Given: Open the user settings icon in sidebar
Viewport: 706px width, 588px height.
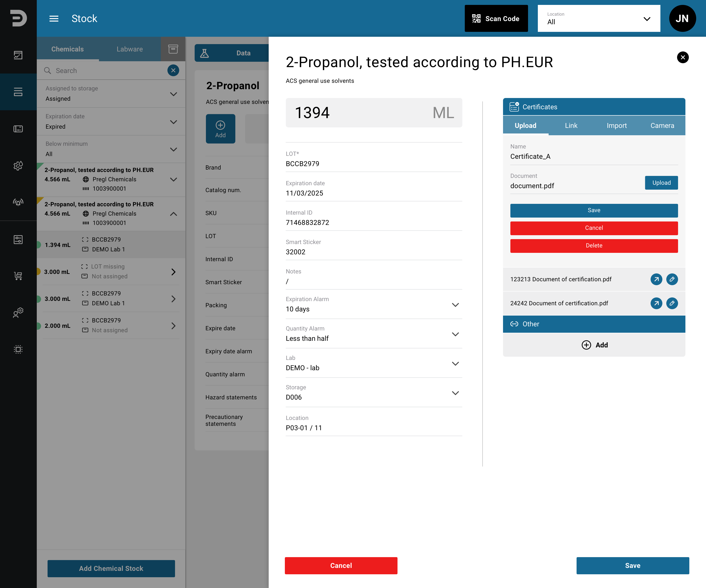Looking at the screenshot, I should [x=18, y=312].
